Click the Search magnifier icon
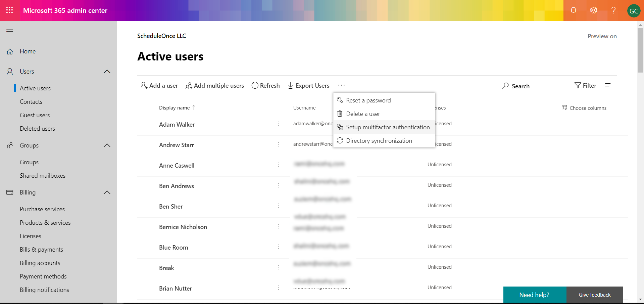The height and width of the screenshot is (304, 644). click(x=505, y=86)
